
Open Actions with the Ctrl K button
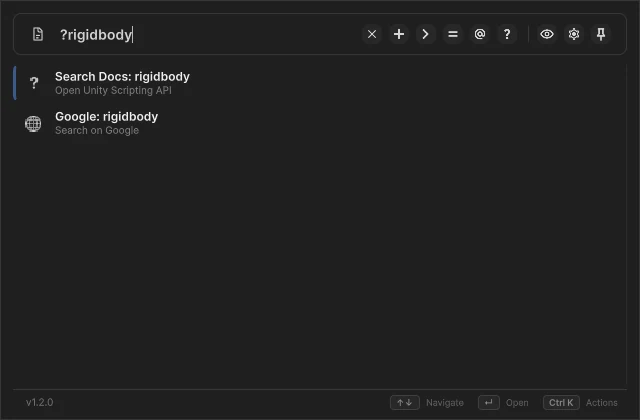coord(561,402)
